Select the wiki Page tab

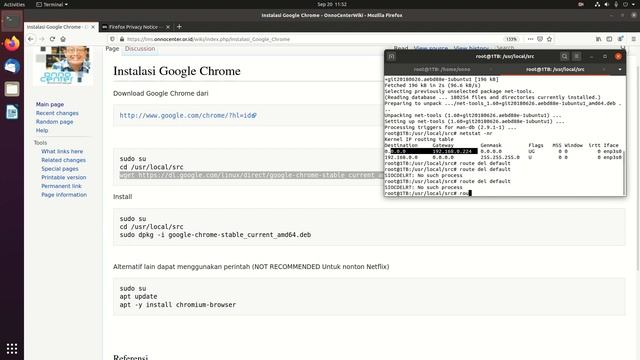[112, 49]
